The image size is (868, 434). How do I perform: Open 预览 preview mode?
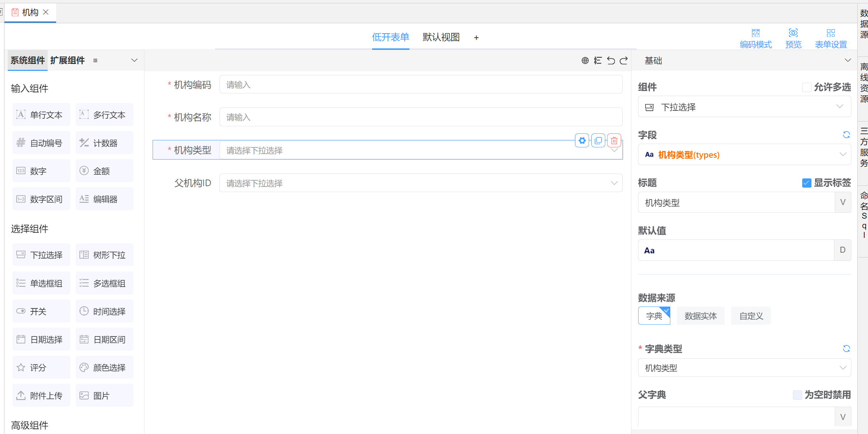point(793,38)
